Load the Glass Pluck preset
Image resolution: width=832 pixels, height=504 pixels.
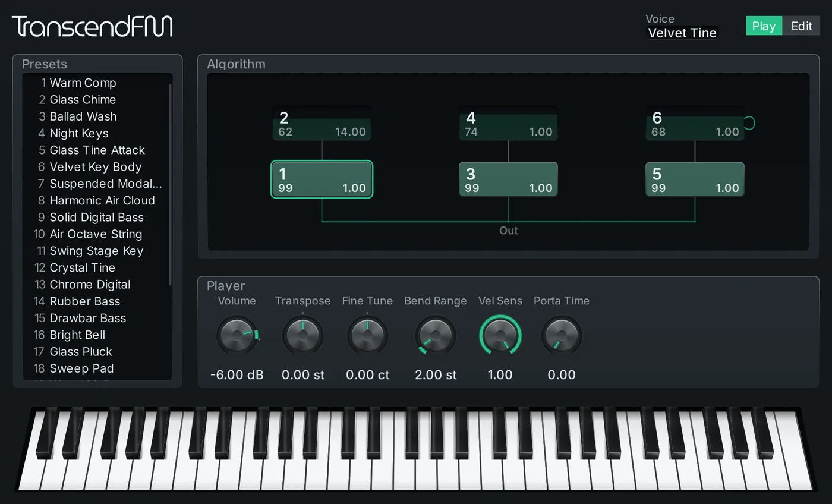pyautogui.click(x=97, y=352)
